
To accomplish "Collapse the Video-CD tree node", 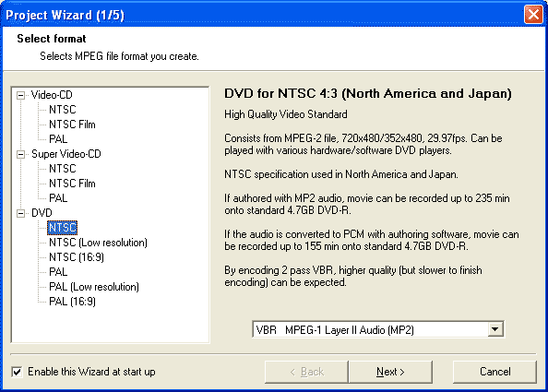I will (x=21, y=95).
